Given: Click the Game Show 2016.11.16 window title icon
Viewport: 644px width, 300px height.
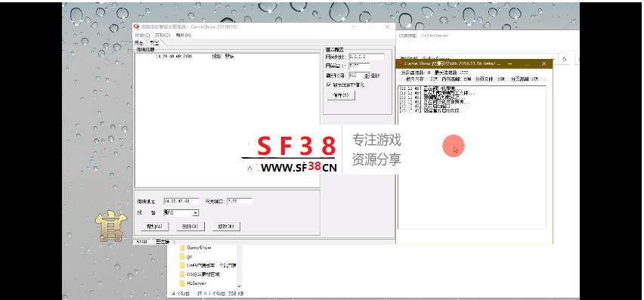Looking at the screenshot, I should [399, 63].
